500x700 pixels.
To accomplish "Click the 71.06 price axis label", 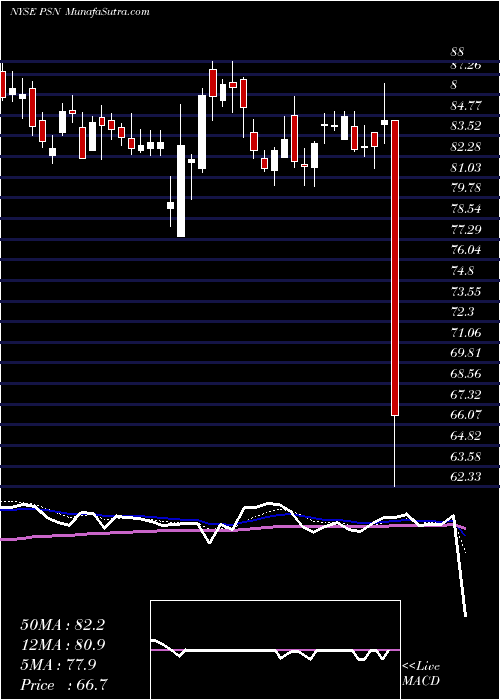I will 466,333.
